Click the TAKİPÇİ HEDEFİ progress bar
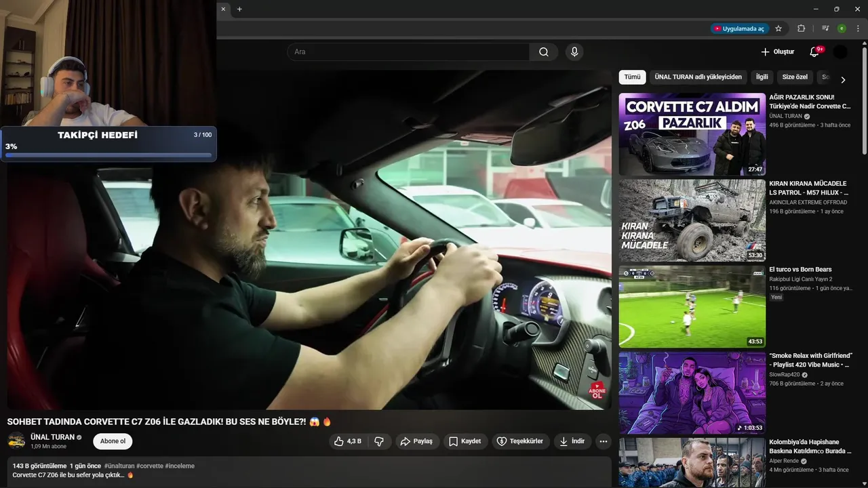 (108, 155)
